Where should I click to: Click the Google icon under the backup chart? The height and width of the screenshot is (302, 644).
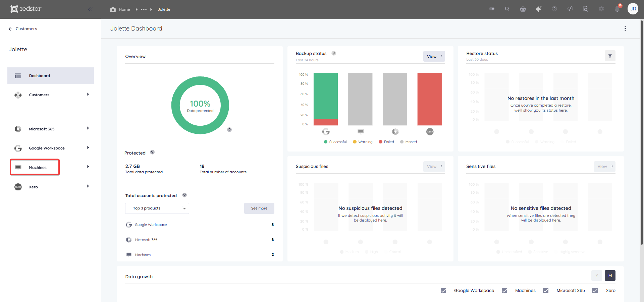[326, 132]
